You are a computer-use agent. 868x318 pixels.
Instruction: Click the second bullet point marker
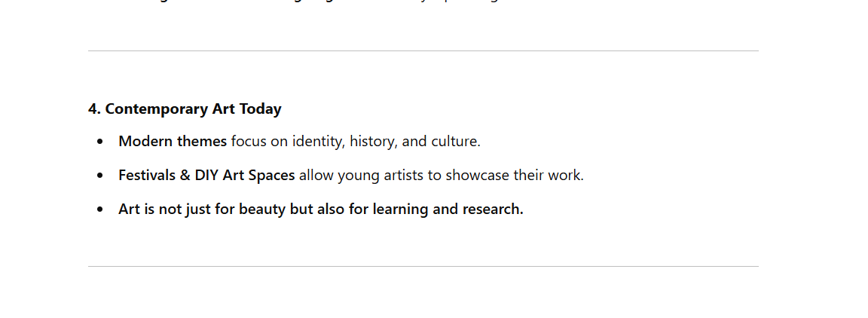pyautogui.click(x=99, y=176)
